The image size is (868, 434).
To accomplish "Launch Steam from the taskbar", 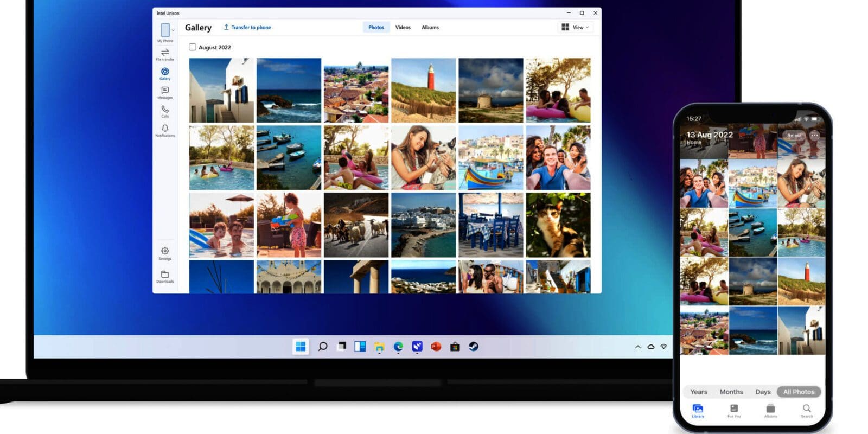I will point(474,347).
